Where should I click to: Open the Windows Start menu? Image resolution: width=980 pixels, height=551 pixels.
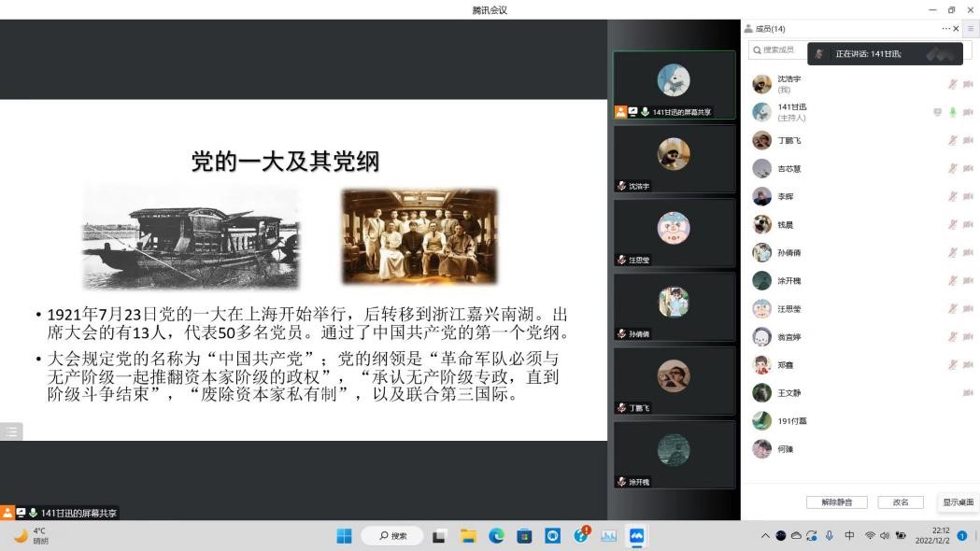click(344, 536)
